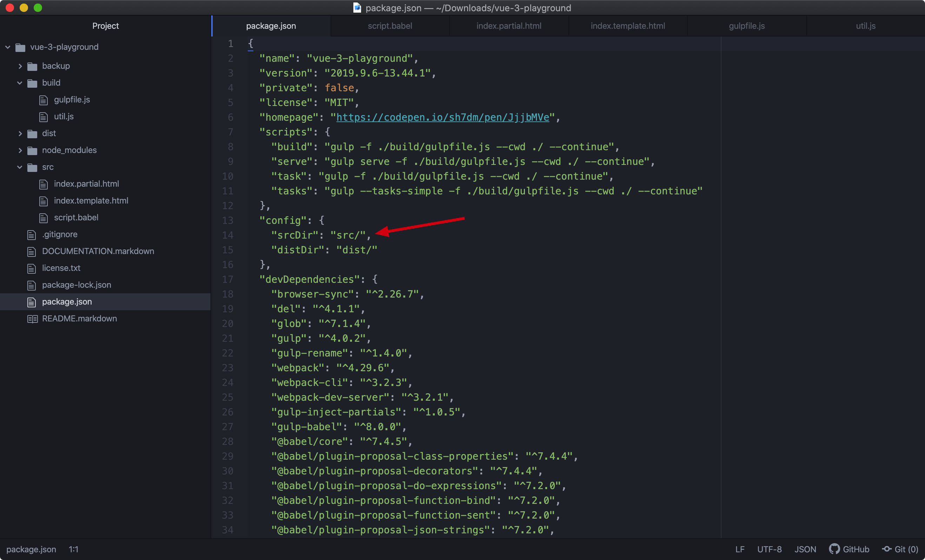Click the gulpfile.js file icon in tree

coord(44,100)
